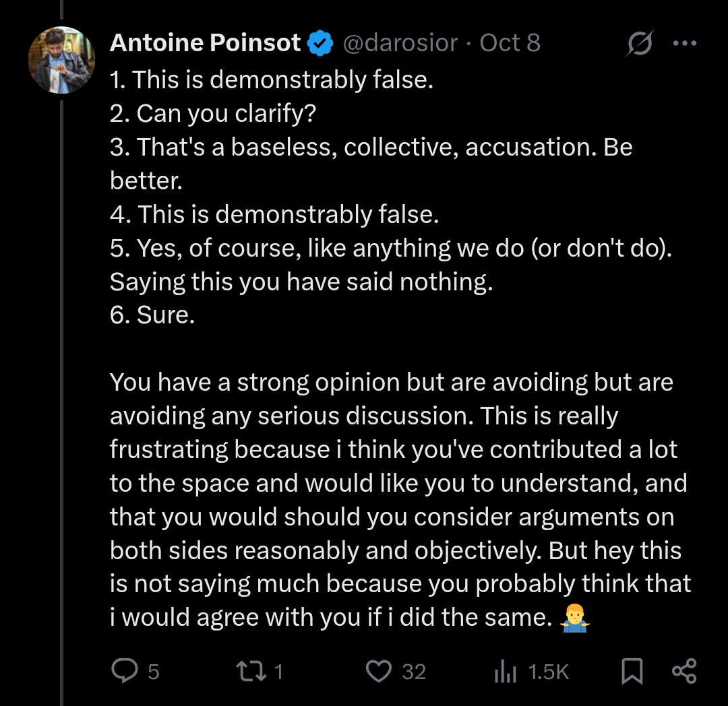
Task: Click the shrugging person emoji
Action: (575, 618)
